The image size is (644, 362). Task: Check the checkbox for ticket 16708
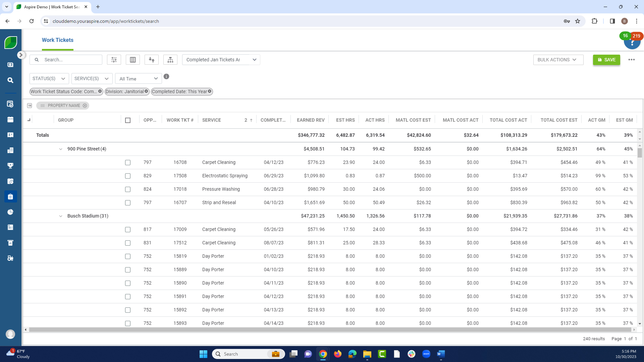(128, 162)
